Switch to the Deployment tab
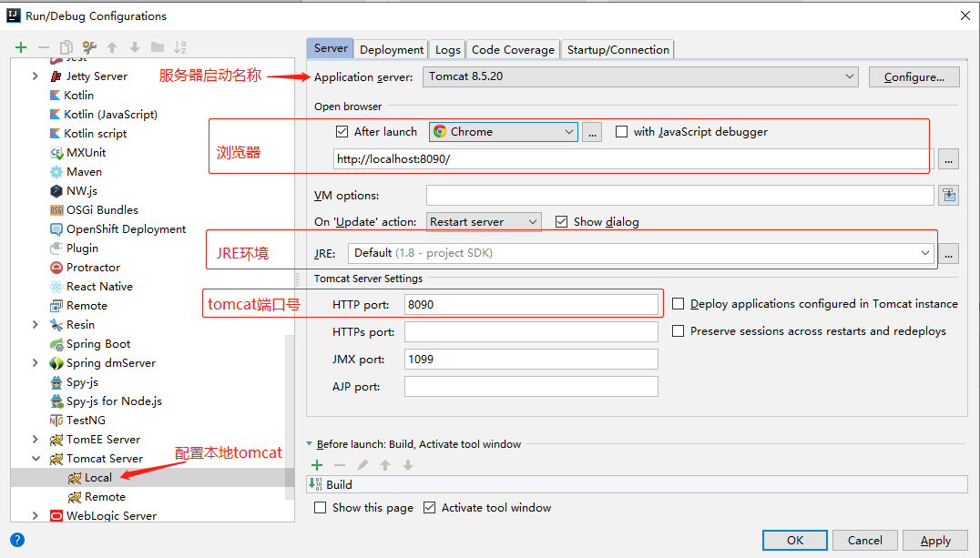The width and height of the screenshot is (980, 558). pos(392,49)
